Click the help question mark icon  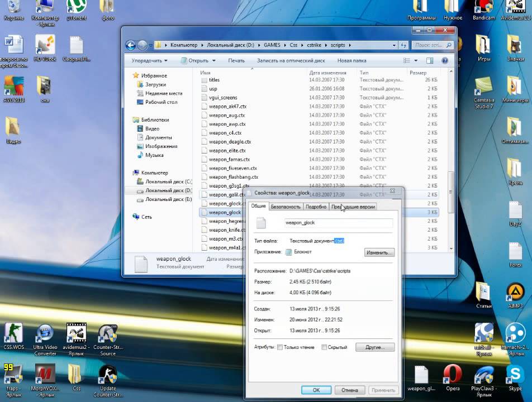(444, 61)
